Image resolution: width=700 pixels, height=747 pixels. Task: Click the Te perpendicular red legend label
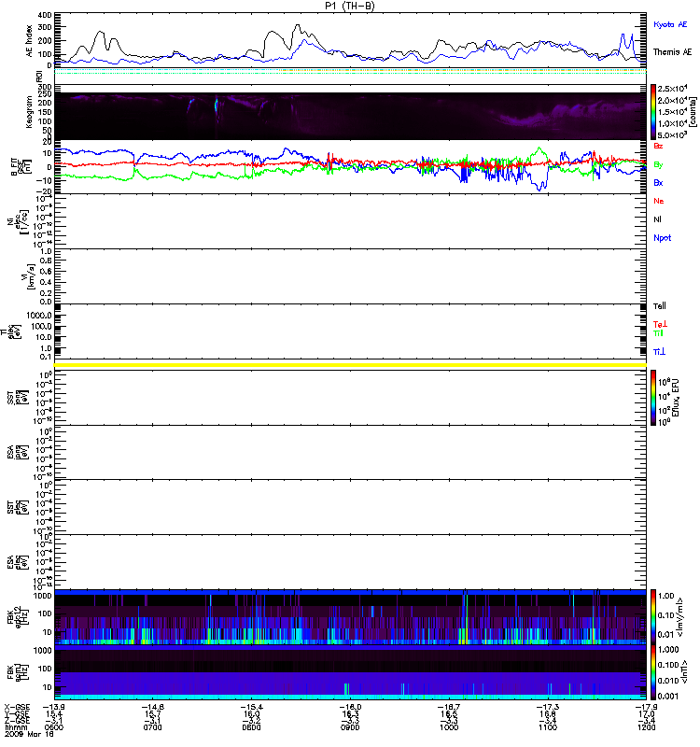660,324
